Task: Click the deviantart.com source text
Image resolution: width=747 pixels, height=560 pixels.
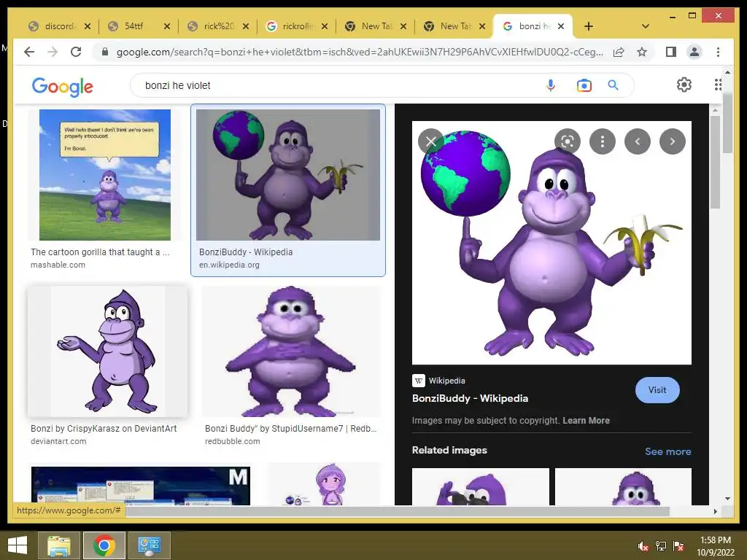Action: click(58, 441)
